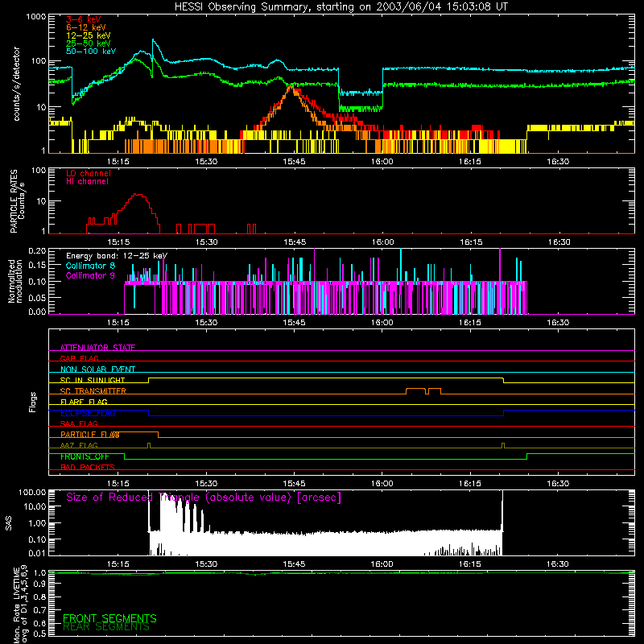
Task: Select the 6-12 keV legend label
Action: click(85, 27)
